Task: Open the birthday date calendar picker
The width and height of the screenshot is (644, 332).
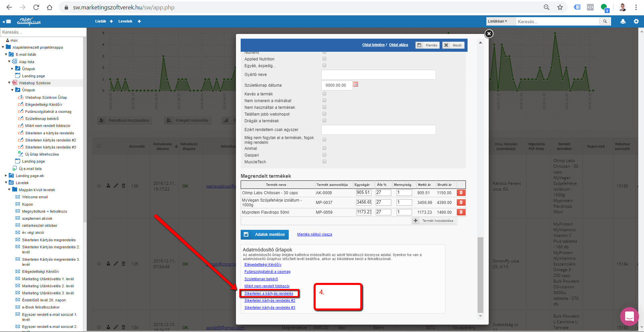Action: pos(355,84)
